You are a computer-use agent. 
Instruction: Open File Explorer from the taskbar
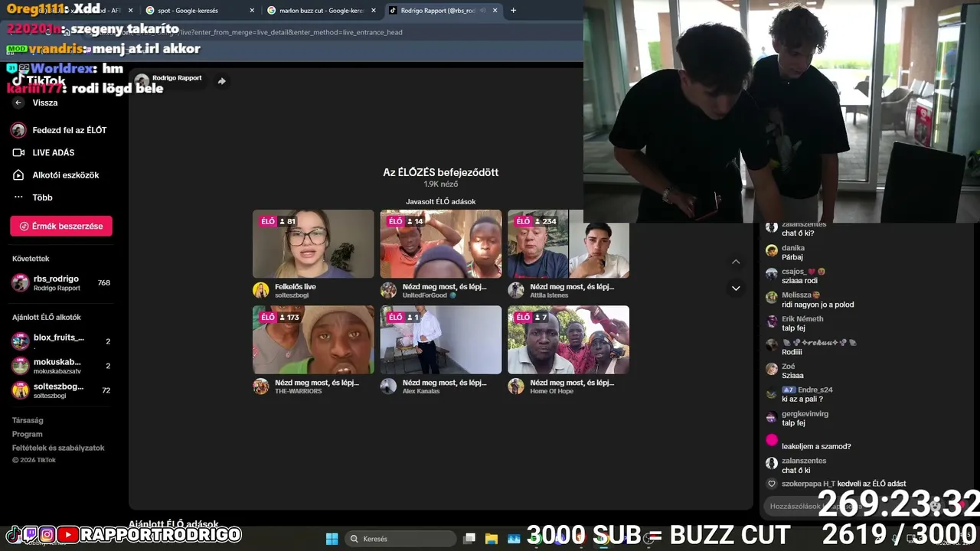tap(492, 539)
